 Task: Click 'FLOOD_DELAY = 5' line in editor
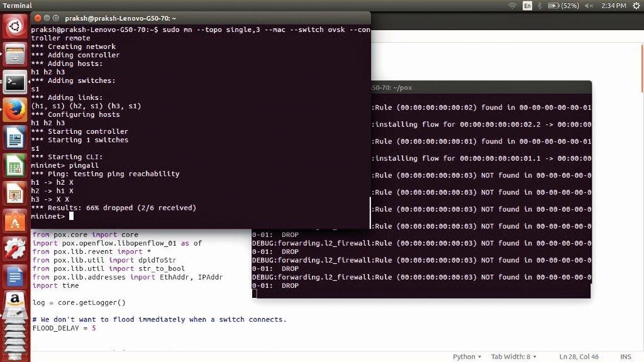click(64, 328)
